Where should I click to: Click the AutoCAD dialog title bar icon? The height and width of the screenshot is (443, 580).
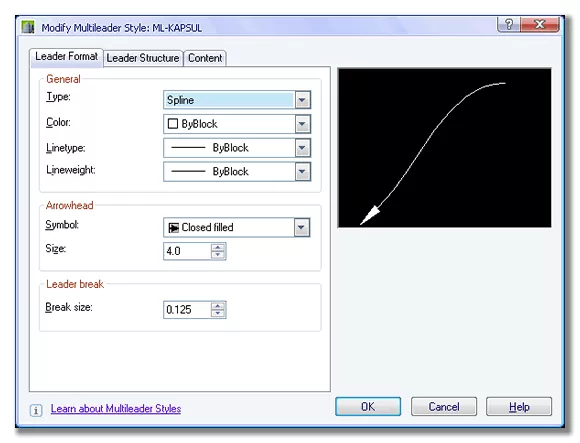point(28,27)
